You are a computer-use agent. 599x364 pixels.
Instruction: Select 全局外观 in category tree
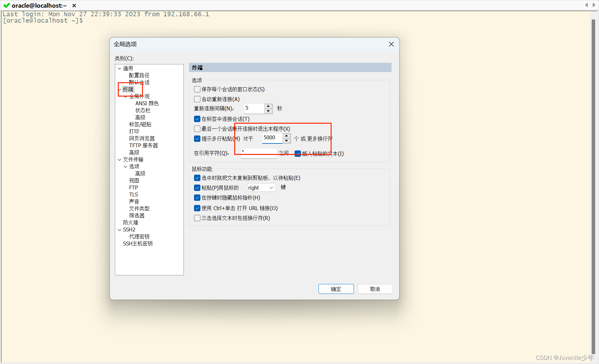(x=139, y=96)
